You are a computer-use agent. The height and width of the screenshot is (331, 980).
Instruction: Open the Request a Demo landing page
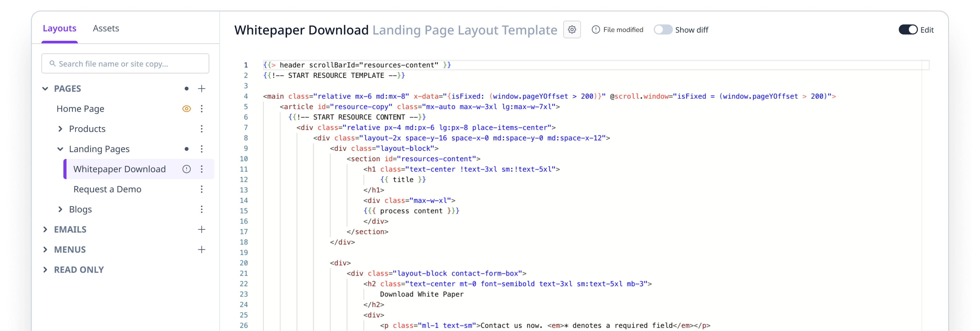coord(107,189)
